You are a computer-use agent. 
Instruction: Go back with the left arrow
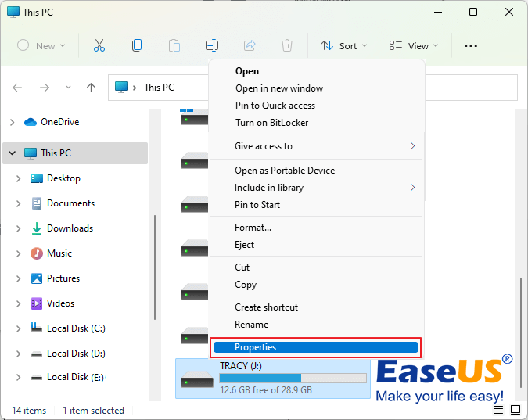(x=17, y=88)
